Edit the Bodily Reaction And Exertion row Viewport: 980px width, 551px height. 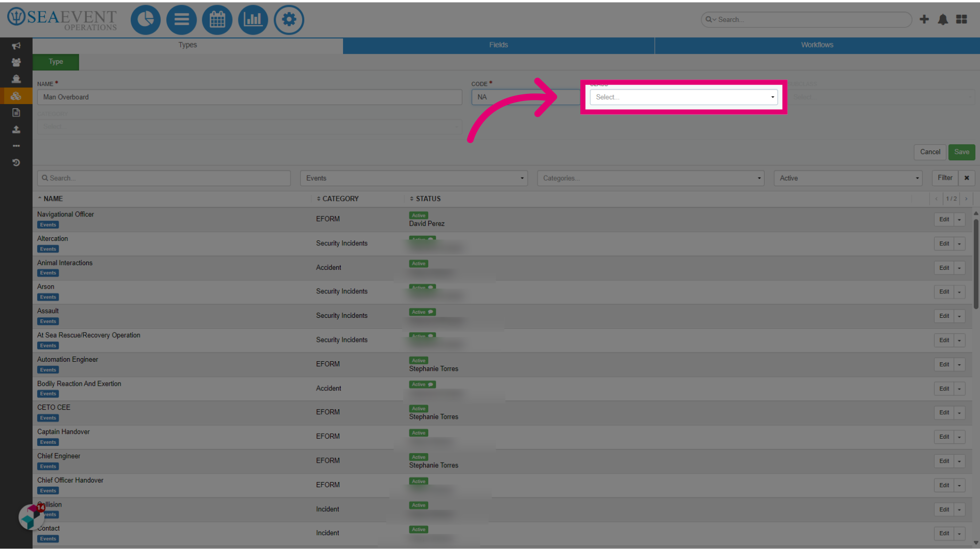944,389
